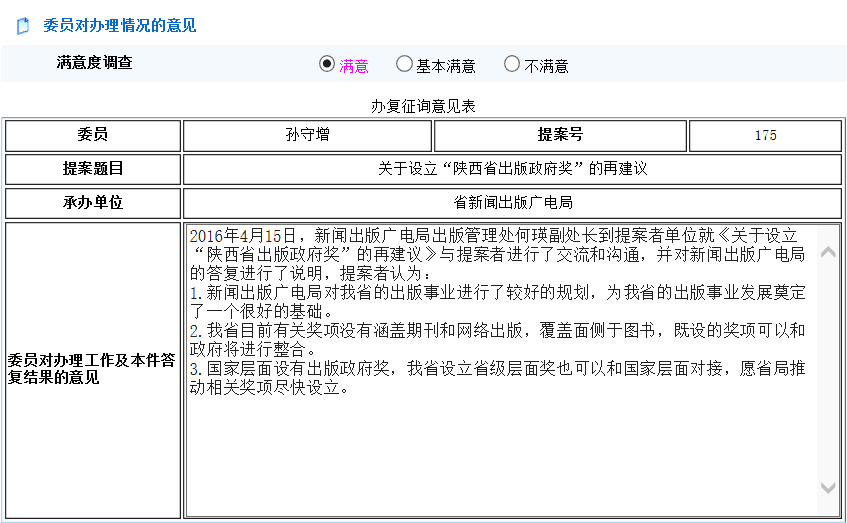Click the 提案号 header cell
Image resolution: width=847 pixels, height=523 pixels.
pos(560,135)
